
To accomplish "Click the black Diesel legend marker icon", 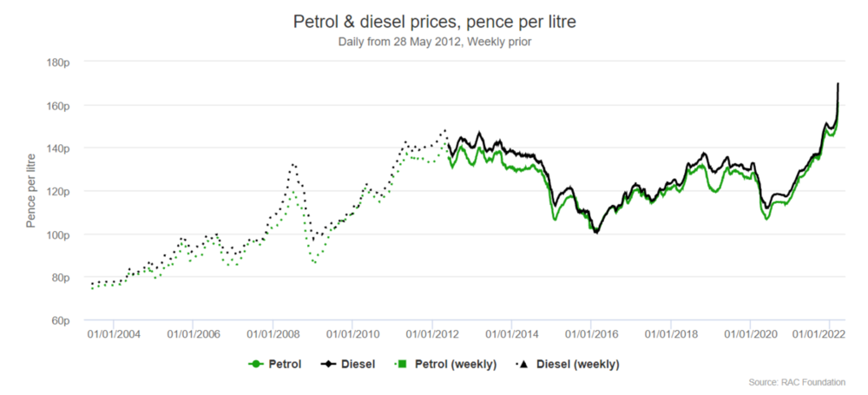I will pos(328,365).
